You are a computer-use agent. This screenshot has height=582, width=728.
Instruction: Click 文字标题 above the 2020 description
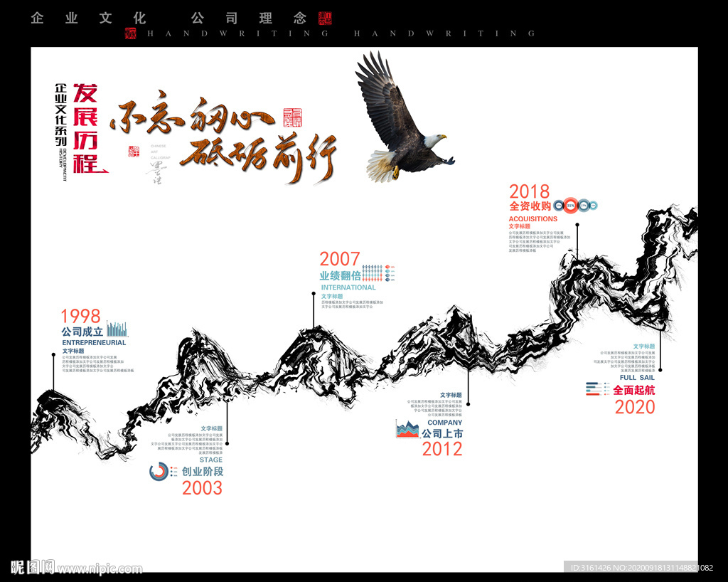644,346
